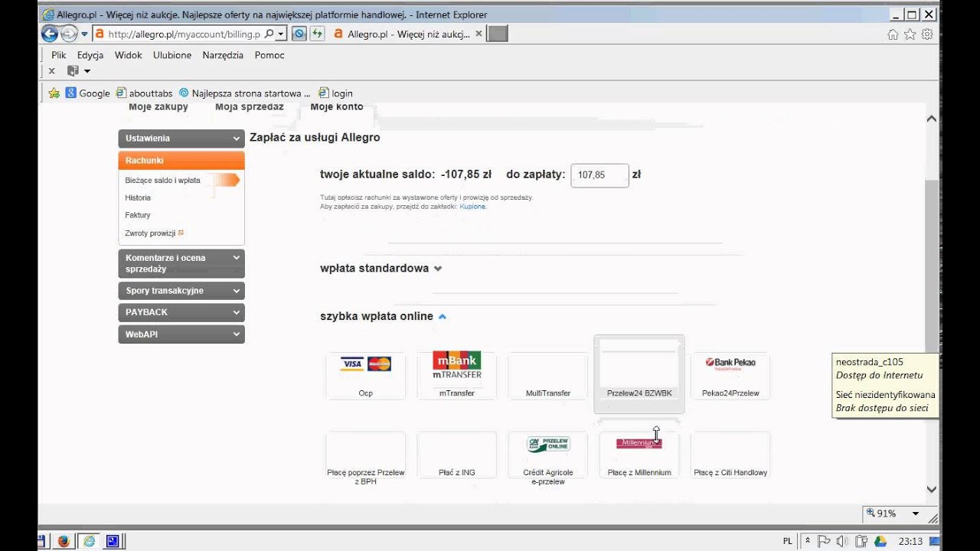The height and width of the screenshot is (551, 980).
Task: Select the Allegro.pl browser tab
Action: point(407,34)
